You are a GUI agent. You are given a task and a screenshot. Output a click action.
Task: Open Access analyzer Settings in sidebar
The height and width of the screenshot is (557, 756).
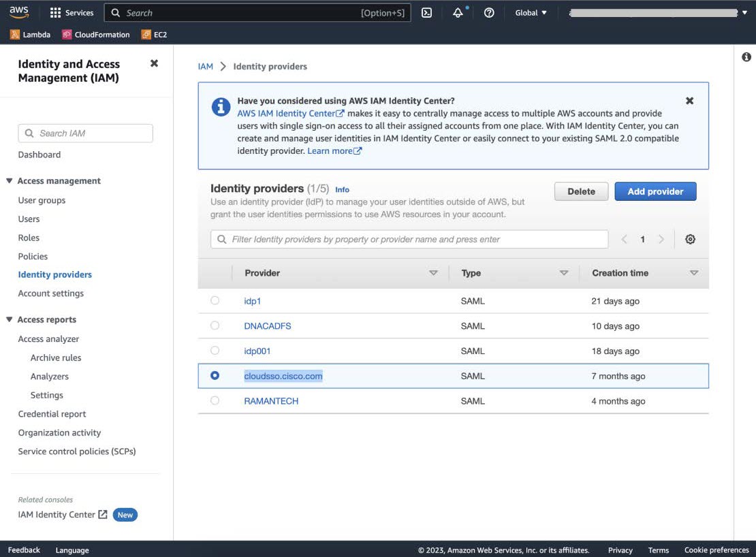coord(47,395)
